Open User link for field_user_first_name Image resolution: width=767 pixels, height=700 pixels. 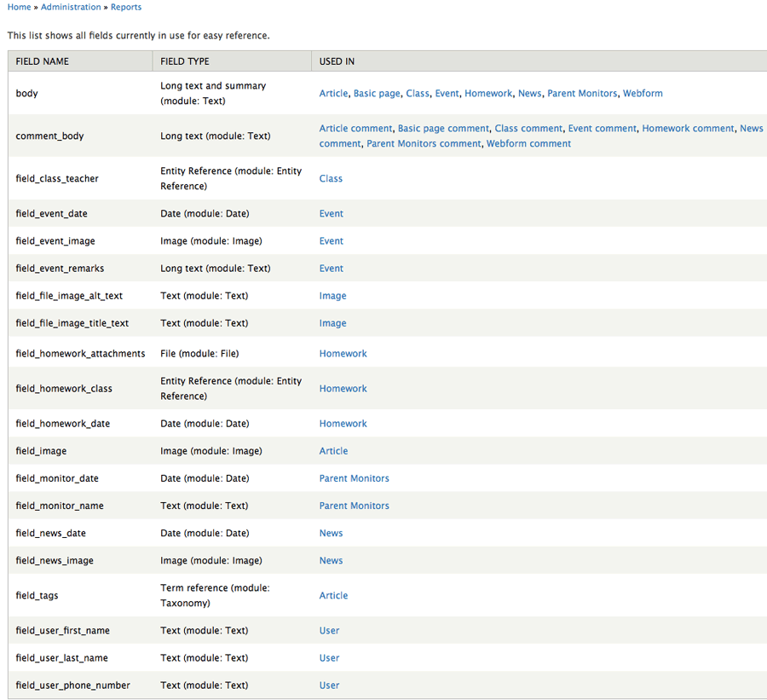[x=329, y=630]
